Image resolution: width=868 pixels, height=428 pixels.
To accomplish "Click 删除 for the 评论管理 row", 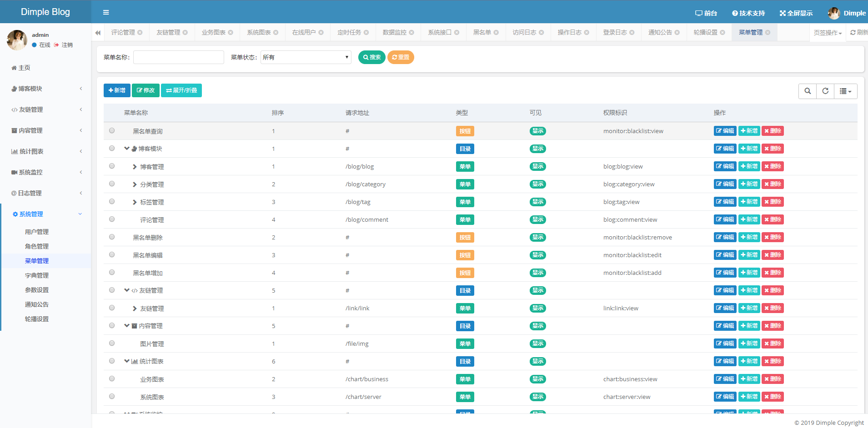I will [773, 219].
